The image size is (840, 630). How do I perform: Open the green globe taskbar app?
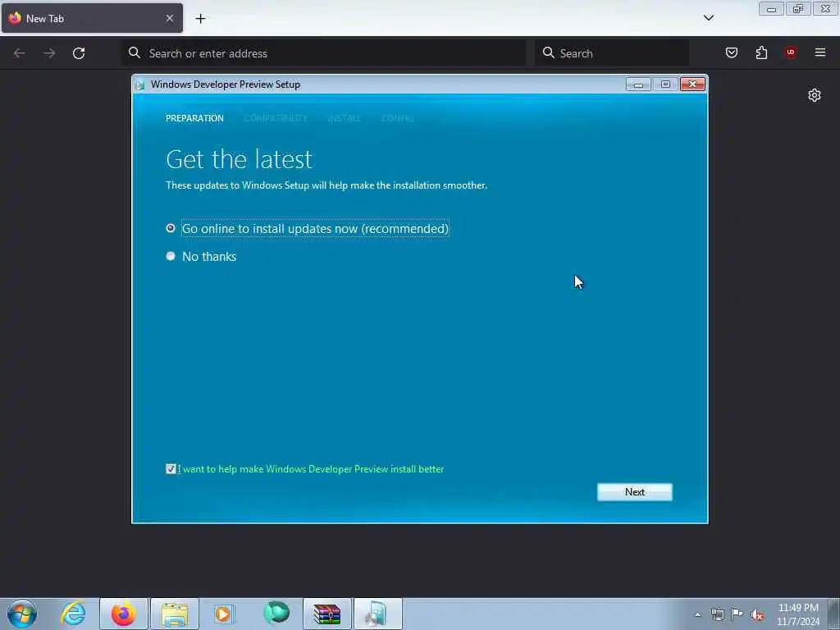(276, 614)
